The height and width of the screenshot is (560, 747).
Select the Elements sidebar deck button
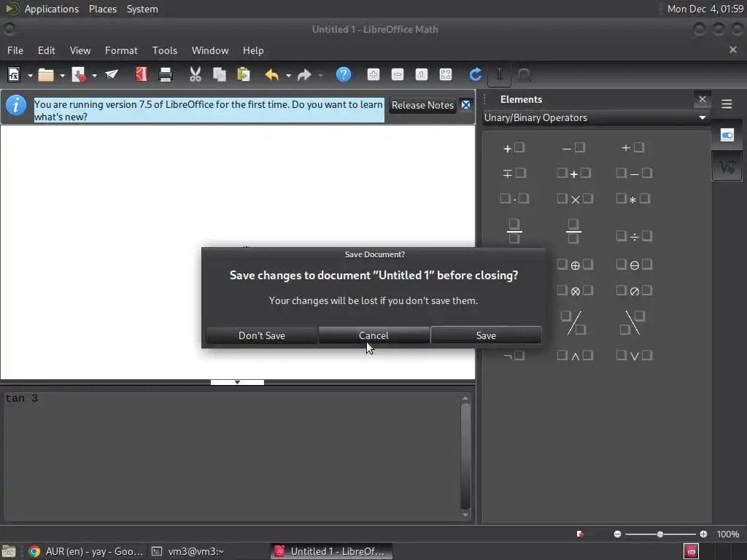click(727, 167)
